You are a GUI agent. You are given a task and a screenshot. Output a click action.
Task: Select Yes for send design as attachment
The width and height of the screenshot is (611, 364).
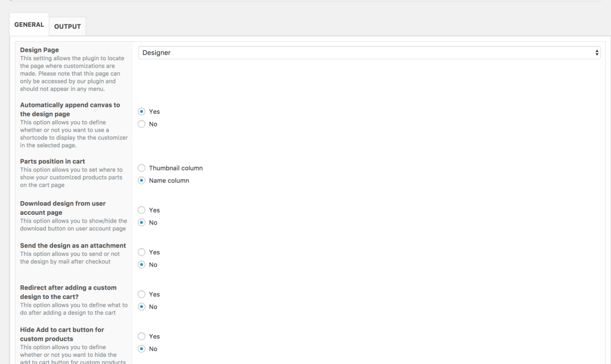(141, 252)
